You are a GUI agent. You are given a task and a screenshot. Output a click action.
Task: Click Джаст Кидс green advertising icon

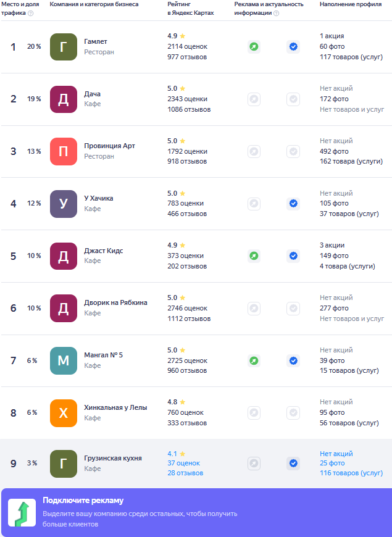(254, 256)
